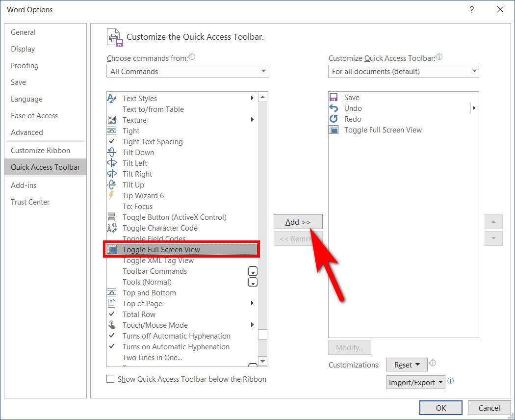Open Help with the question mark button

point(472,9)
